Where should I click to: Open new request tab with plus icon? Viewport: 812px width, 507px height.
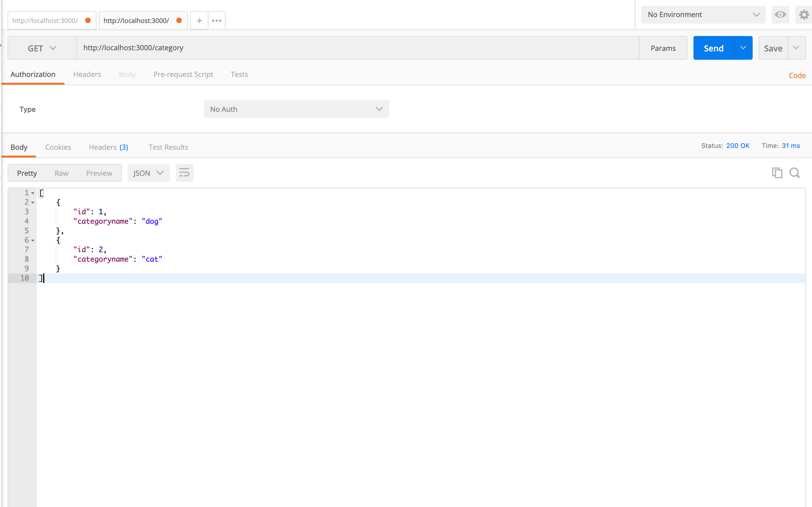[199, 20]
